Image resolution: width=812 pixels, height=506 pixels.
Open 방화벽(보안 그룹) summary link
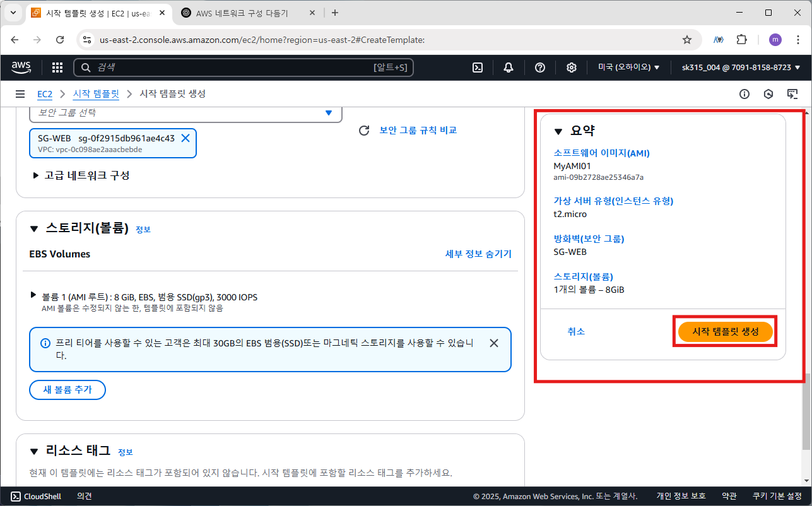pos(589,238)
